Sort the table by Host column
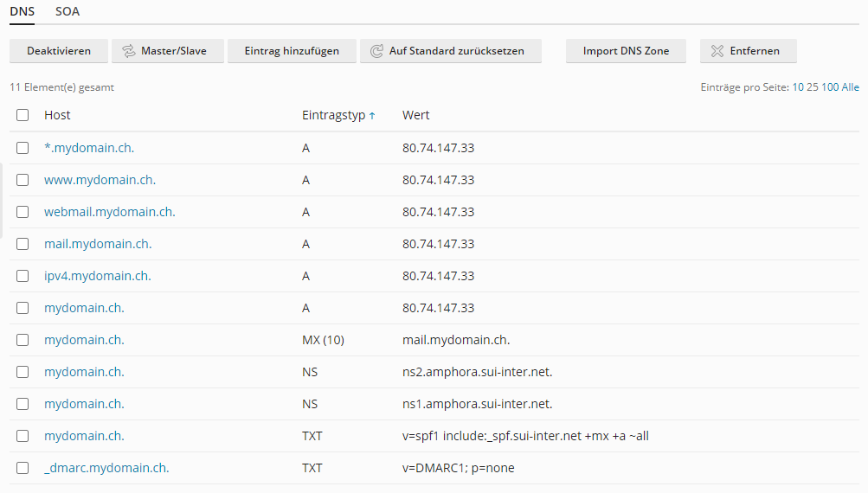 [57, 115]
